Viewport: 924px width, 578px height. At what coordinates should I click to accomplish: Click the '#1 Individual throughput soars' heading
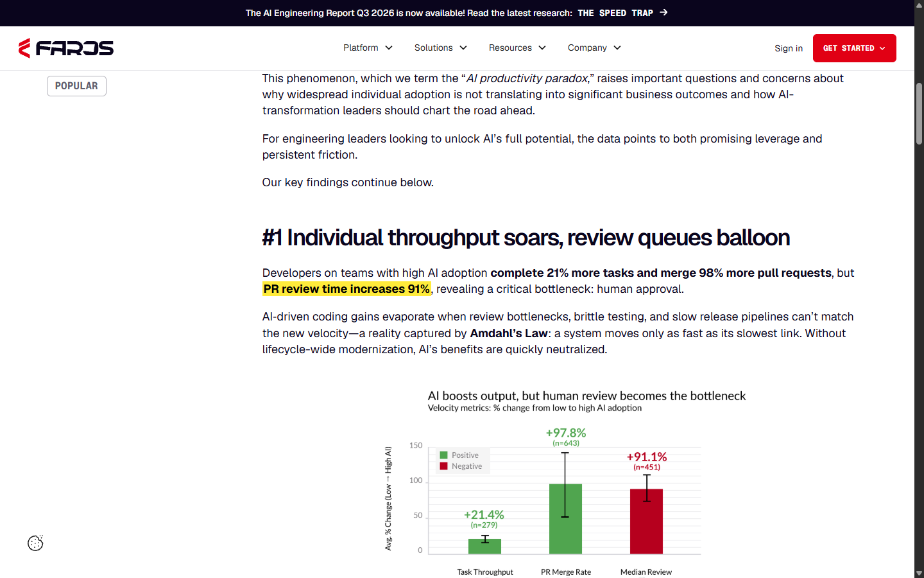(x=526, y=238)
